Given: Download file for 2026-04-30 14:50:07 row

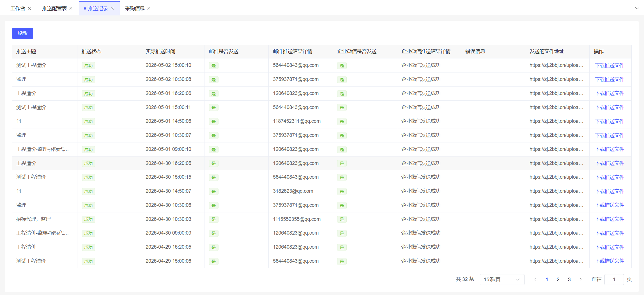Looking at the screenshot, I should pos(610,191).
